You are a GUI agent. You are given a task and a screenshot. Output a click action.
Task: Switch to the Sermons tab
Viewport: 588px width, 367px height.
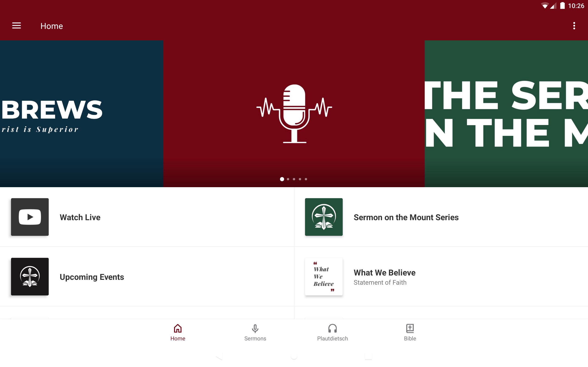255,332
